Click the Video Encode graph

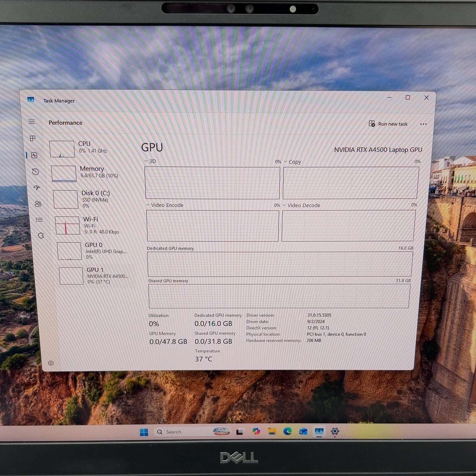pyautogui.click(x=213, y=226)
